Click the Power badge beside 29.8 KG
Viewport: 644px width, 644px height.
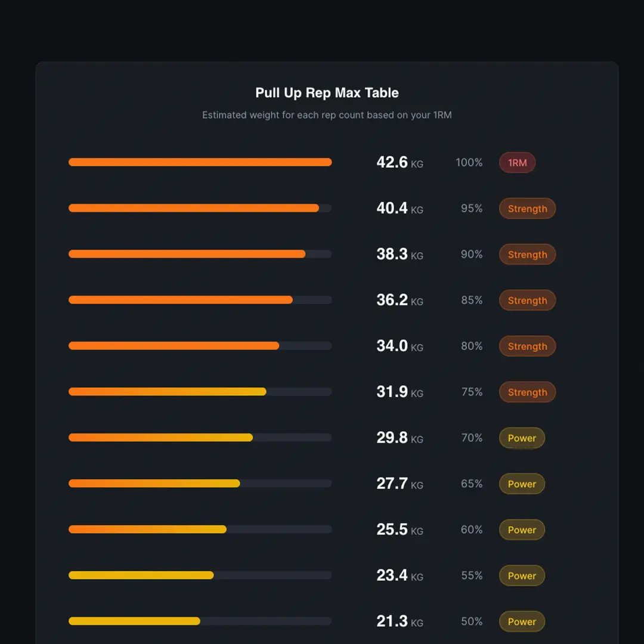pos(522,438)
